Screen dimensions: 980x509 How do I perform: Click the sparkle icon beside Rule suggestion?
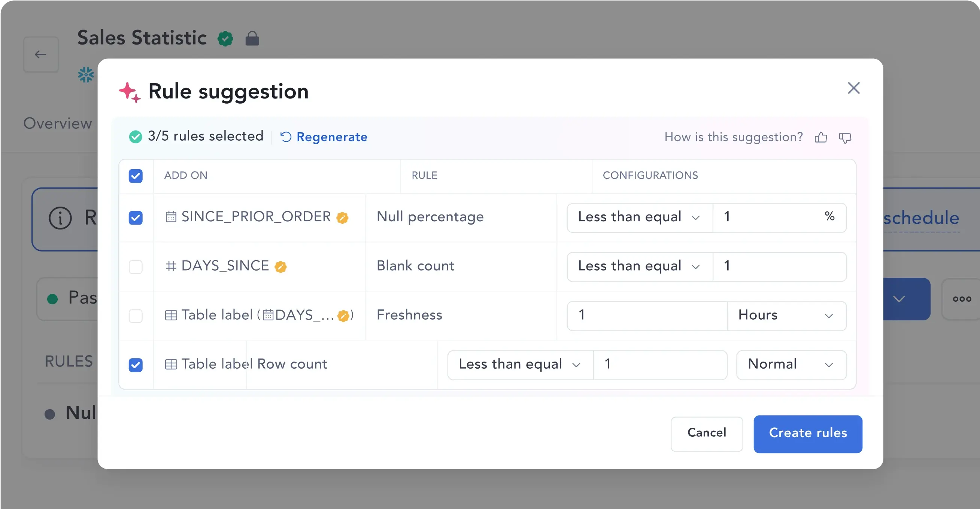[x=130, y=92]
